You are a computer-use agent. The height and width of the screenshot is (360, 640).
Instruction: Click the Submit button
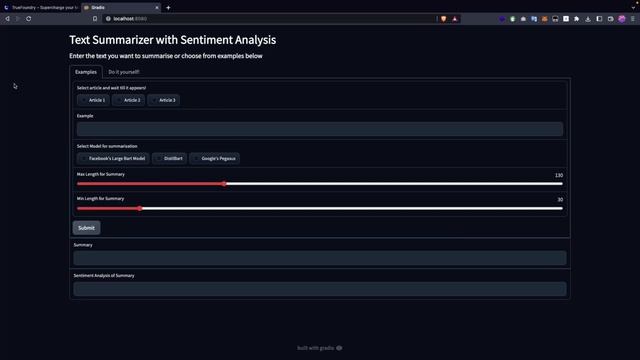click(87, 228)
